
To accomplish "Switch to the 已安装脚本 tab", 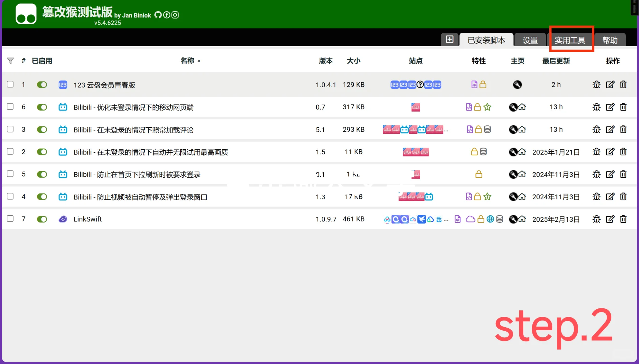I will coord(486,40).
